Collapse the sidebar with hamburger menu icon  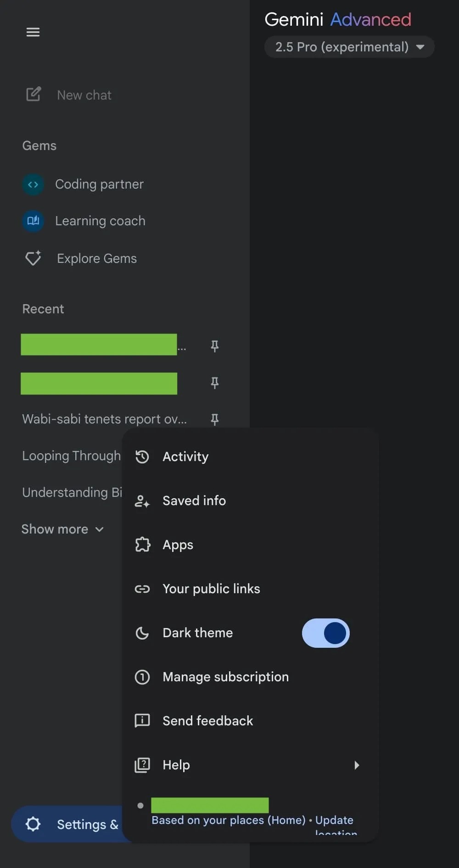pos(33,32)
